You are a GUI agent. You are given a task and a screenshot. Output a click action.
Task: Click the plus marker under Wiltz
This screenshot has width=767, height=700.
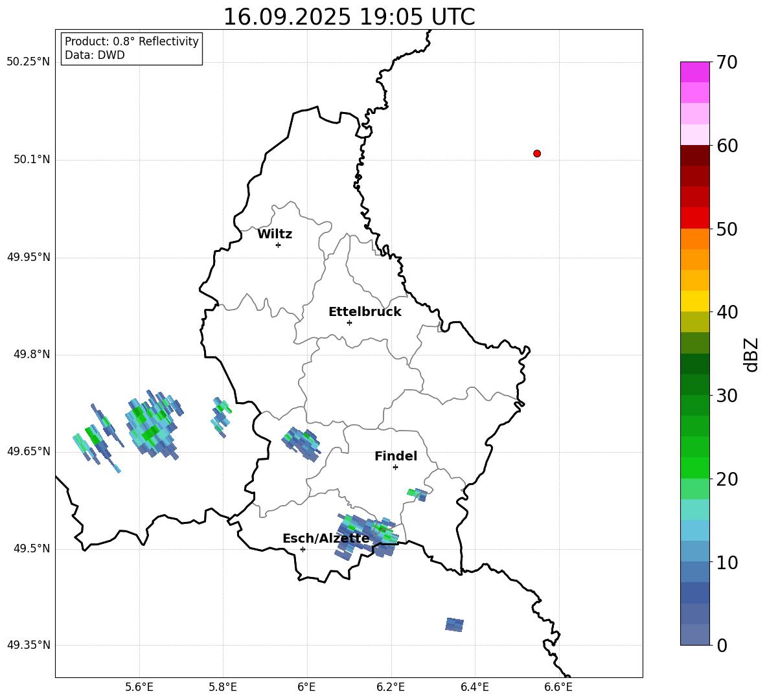pos(279,245)
